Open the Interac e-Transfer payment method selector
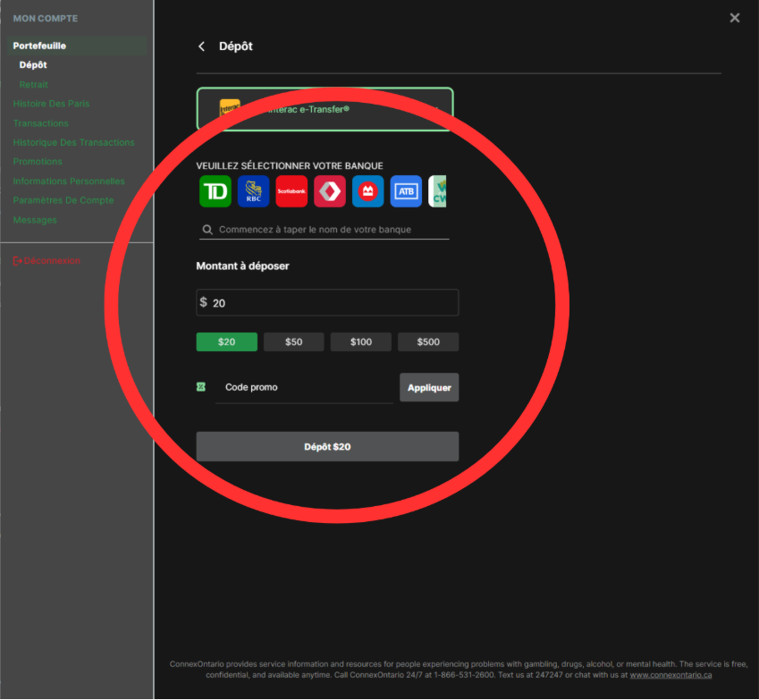 (x=325, y=109)
